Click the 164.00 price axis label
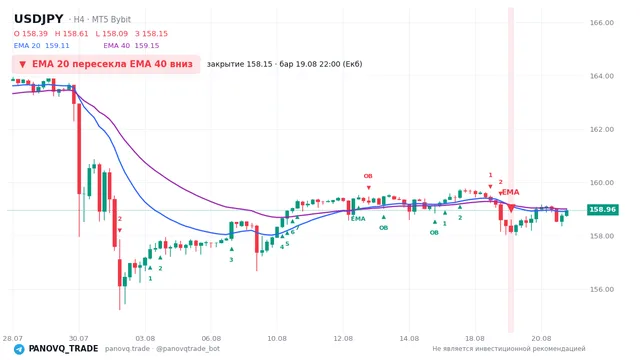The height and width of the screenshot is (360, 640). [602, 76]
